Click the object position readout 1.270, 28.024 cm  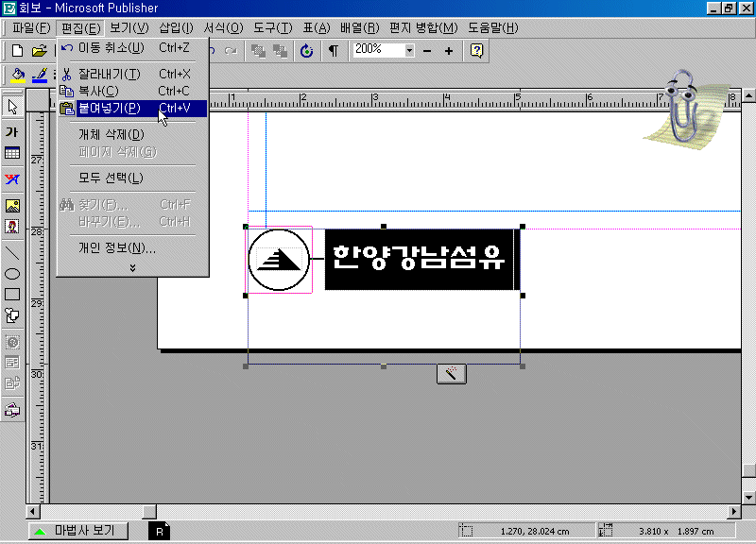pyautogui.click(x=535, y=531)
